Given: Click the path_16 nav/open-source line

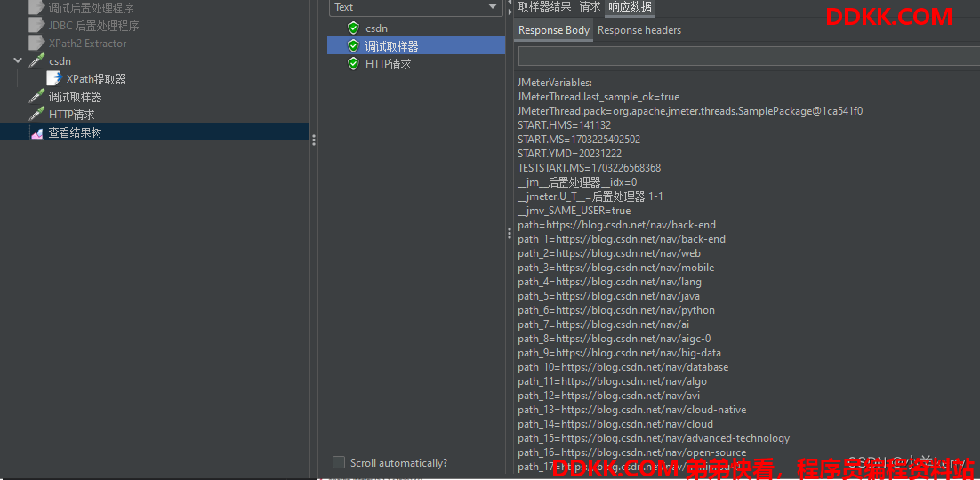Looking at the screenshot, I should click(x=632, y=452).
